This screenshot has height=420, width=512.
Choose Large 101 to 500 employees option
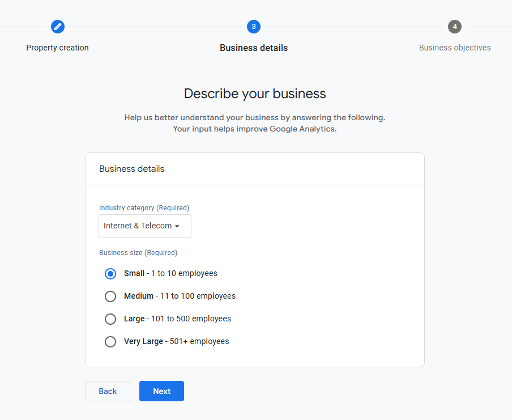point(110,319)
